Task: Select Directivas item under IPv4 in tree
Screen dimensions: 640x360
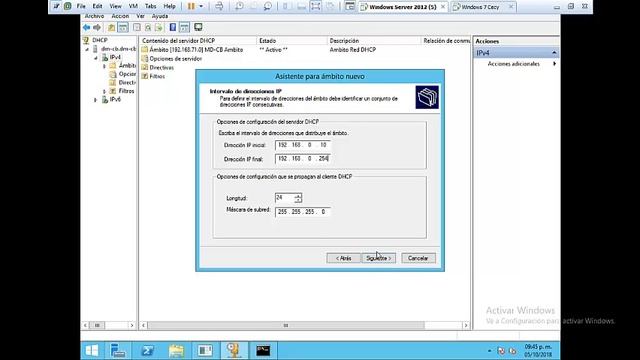Action: [127, 82]
